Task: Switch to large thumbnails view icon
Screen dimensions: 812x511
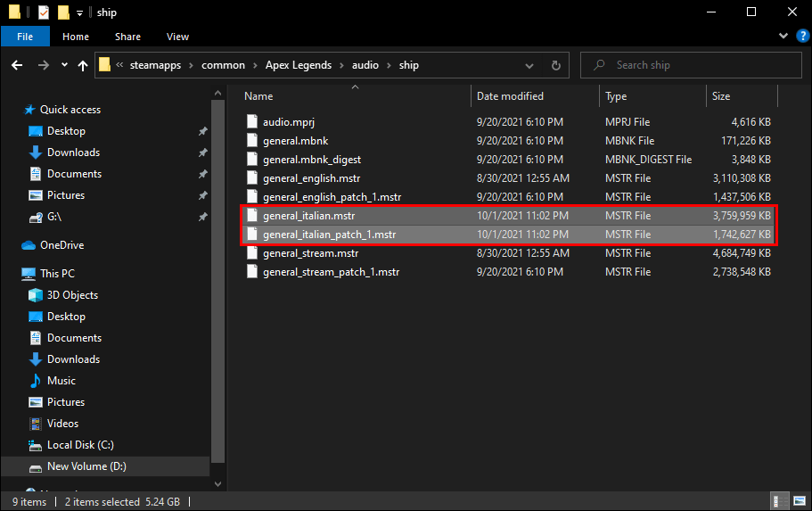Action: [x=798, y=501]
